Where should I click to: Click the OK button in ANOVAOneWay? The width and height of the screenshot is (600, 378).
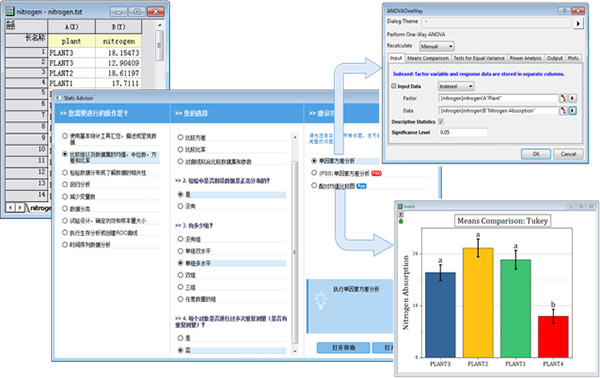pyautogui.click(x=536, y=154)
